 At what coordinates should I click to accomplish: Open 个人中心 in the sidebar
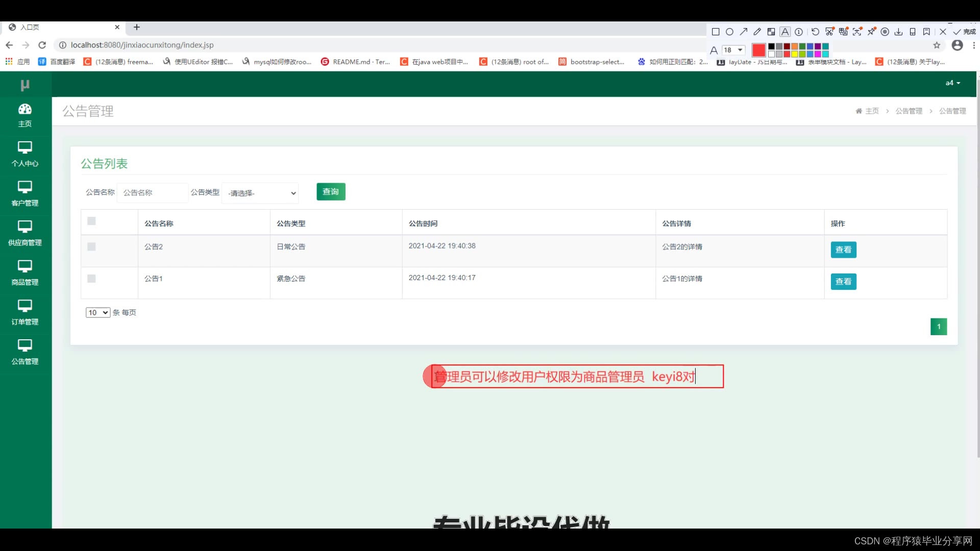point(25,154)
